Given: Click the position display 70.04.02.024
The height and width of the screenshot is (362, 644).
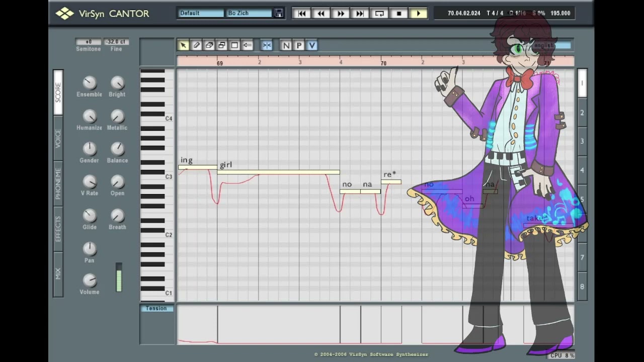Looking at the screenshot, I should pos(464,14).
